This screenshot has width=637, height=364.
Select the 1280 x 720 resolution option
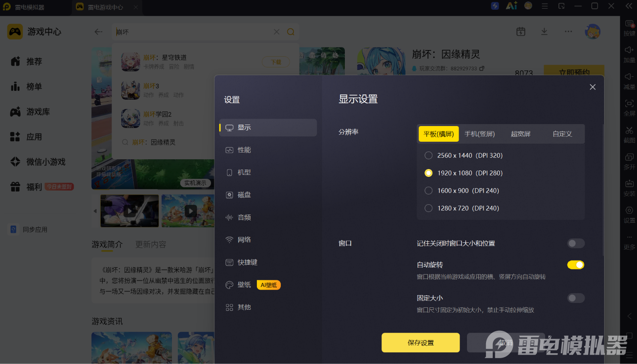click(428, 208)
